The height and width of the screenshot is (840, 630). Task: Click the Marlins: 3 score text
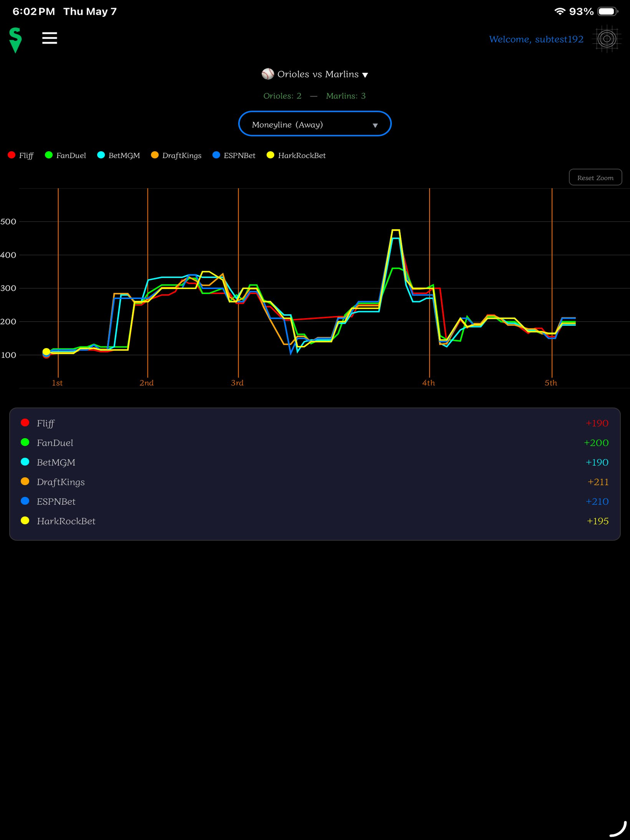point(346,96)
